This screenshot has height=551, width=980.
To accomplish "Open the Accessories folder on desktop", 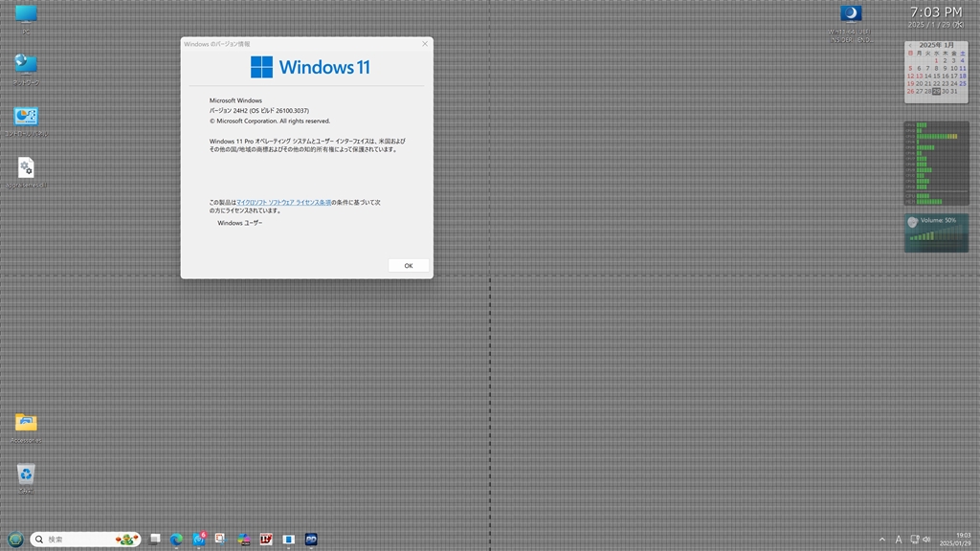I will tap(26, 428).
